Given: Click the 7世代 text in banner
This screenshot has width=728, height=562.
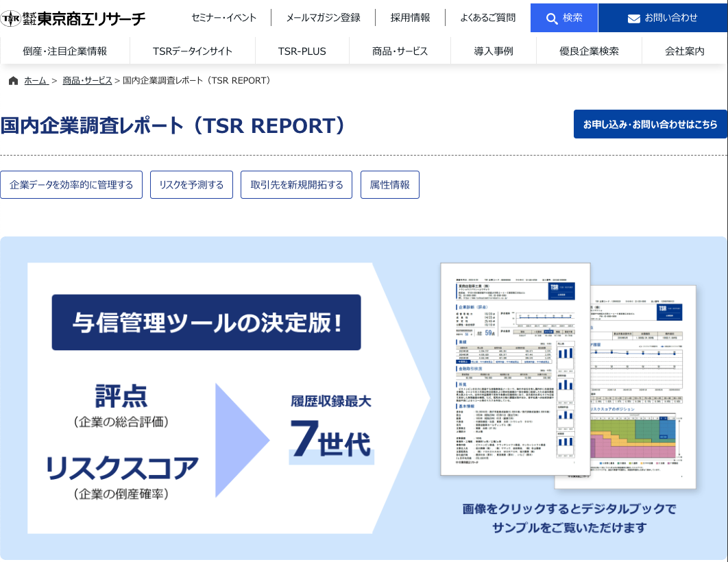Looking at the screenshot, I should pos(330,439).
